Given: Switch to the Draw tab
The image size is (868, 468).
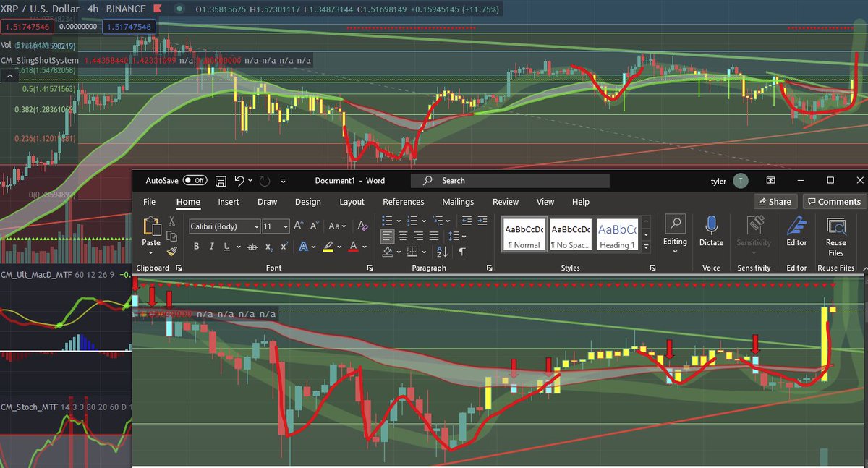Looking at the screenshot, I should (x=267, y=202).
